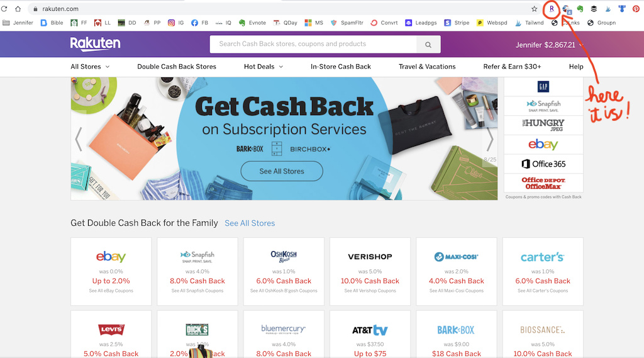Go to browser home page icon
The width and height of the screenshot is (644, 358).
pos(18,9)
